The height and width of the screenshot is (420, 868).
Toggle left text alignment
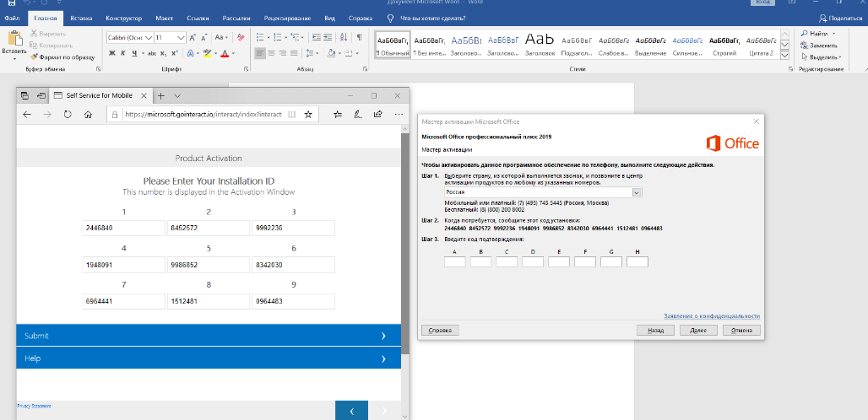pos(259,54)
